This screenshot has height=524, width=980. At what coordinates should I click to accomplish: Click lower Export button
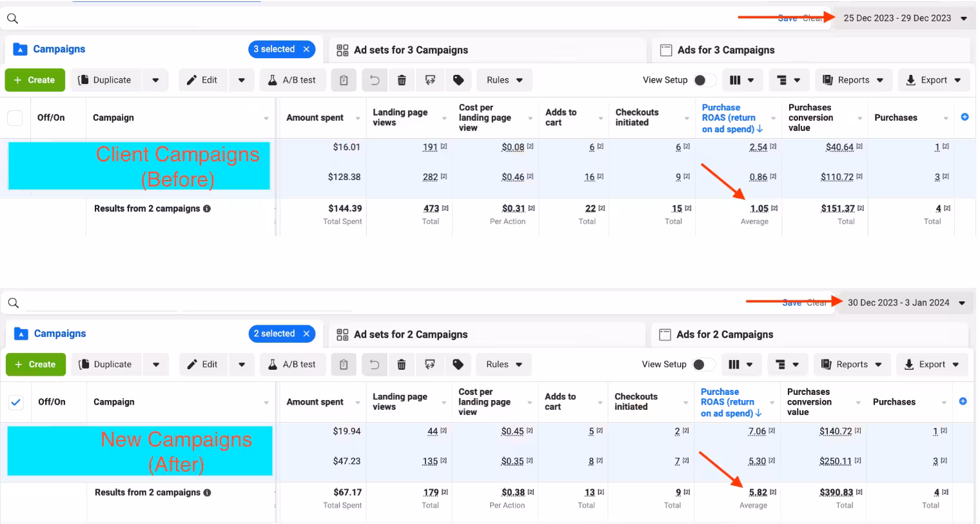tap(932, 365)
